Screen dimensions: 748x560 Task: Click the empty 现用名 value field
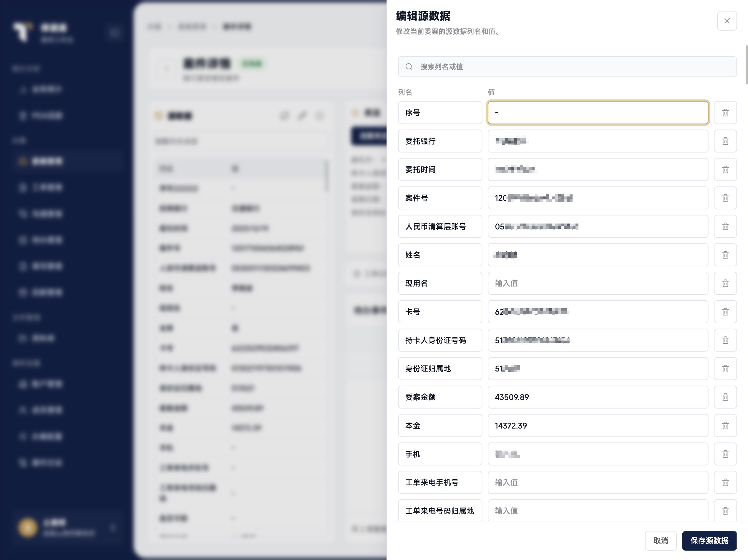click(598, 283)
